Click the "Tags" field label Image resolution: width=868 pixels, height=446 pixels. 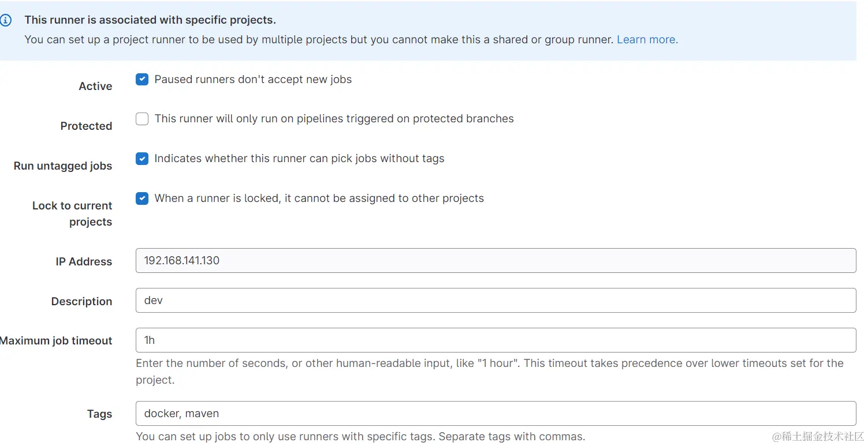[x=99, y=414]
